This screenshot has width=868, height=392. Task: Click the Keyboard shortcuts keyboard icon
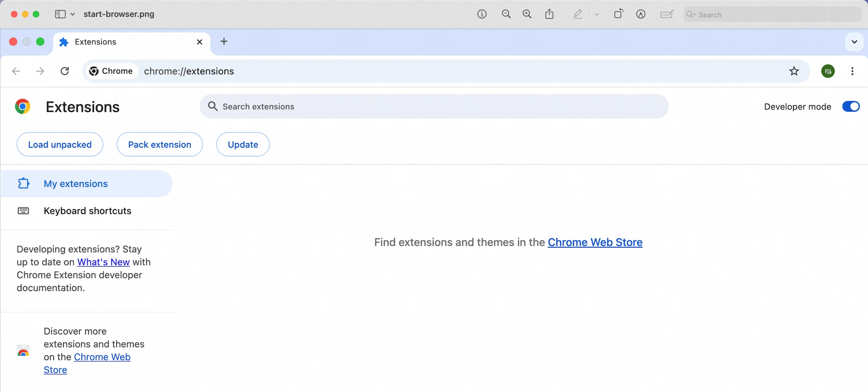tap(23, 211)
